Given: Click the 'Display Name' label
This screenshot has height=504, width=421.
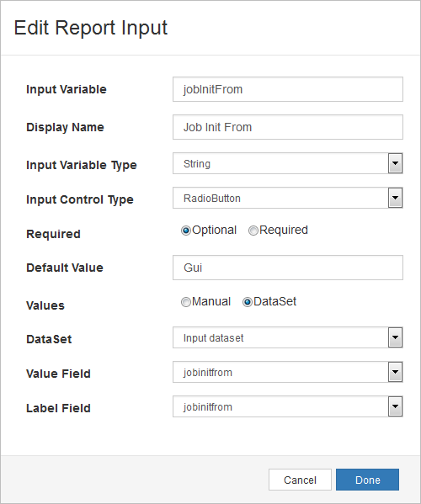Looking at the screenshot, I should 65,128.
